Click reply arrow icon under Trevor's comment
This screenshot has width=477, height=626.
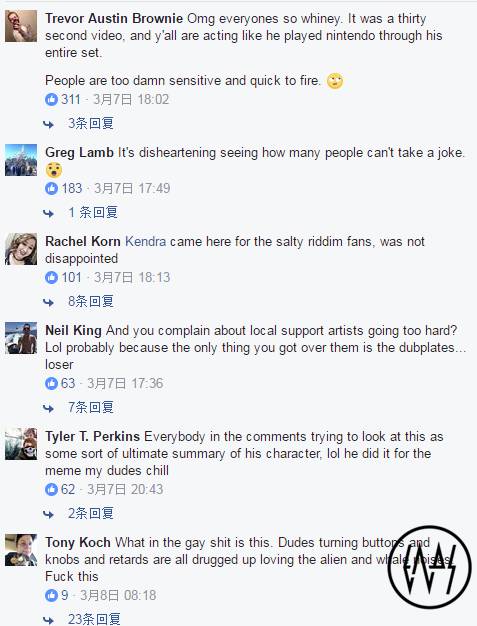tap(49, 125)
